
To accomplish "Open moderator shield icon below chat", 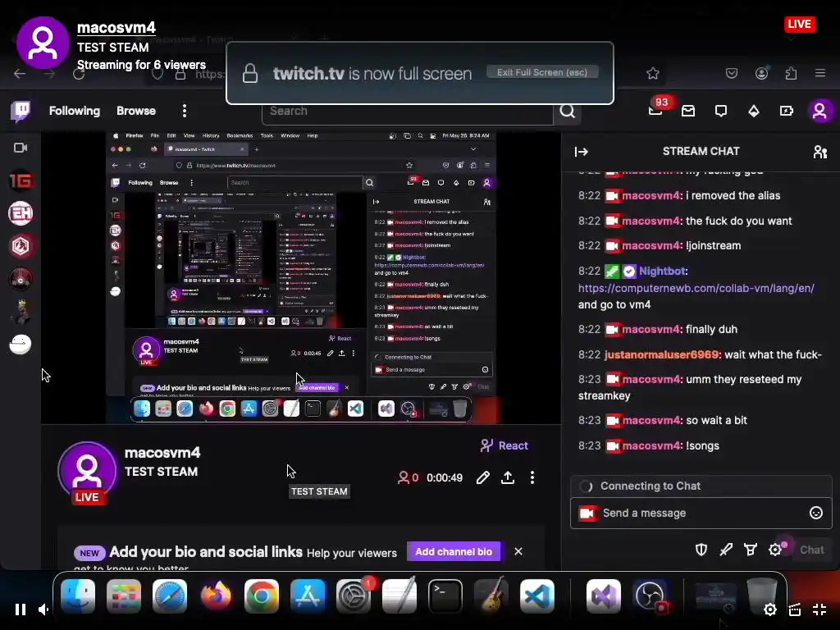I will point(701,550).
